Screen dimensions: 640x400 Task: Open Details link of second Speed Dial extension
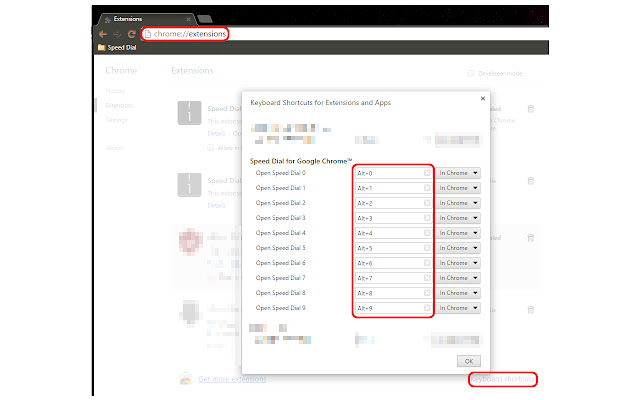point(216,205)
